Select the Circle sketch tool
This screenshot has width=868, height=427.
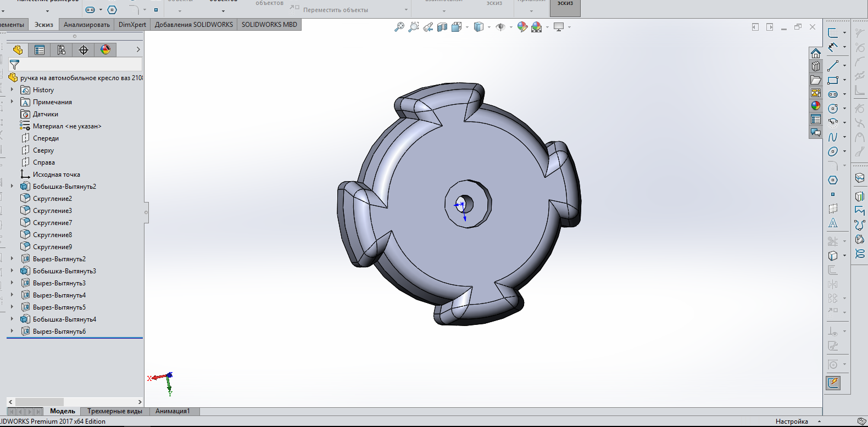(833, 109)
